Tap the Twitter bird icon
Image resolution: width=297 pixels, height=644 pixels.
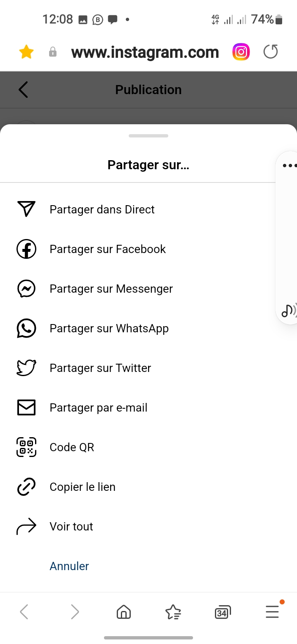coord(26,368)
